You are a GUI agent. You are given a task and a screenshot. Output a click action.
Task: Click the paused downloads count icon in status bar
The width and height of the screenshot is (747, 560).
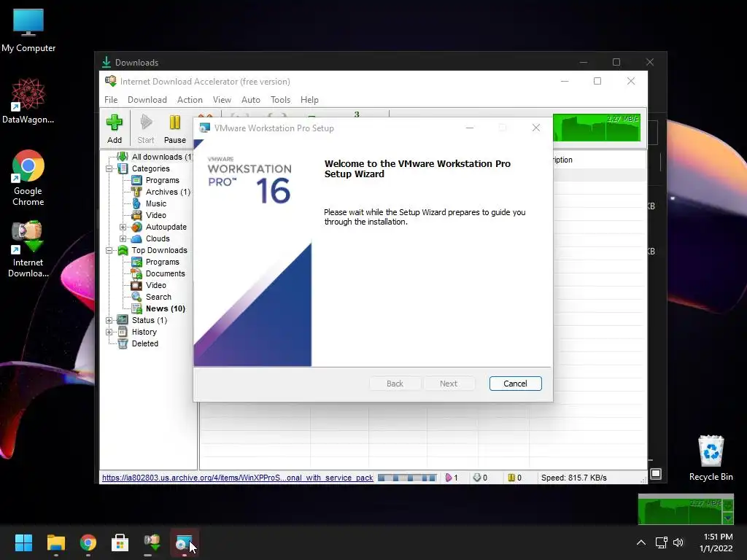(511, 478)
